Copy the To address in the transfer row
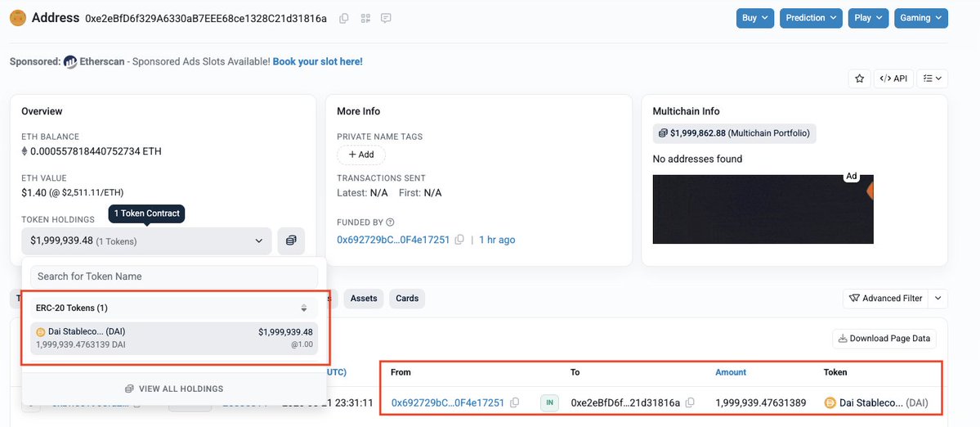The height and width of the screenshot is (427, 980). [x=690, y=402]
